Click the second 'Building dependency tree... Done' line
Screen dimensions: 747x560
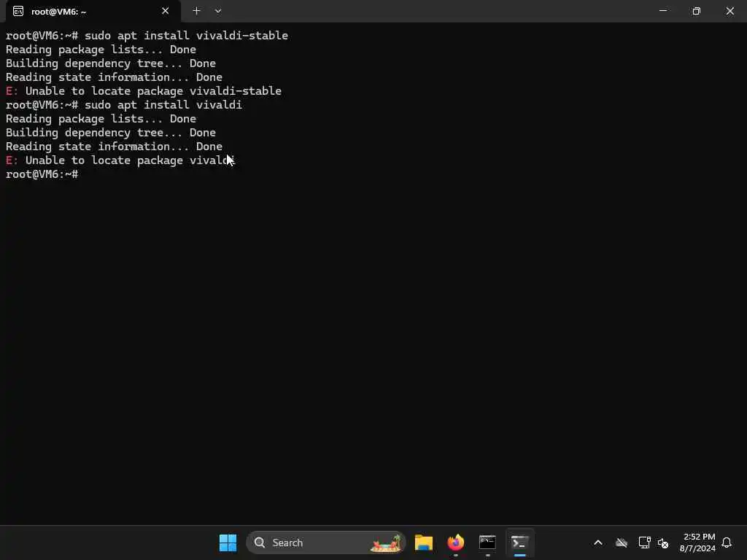[111, 133]
